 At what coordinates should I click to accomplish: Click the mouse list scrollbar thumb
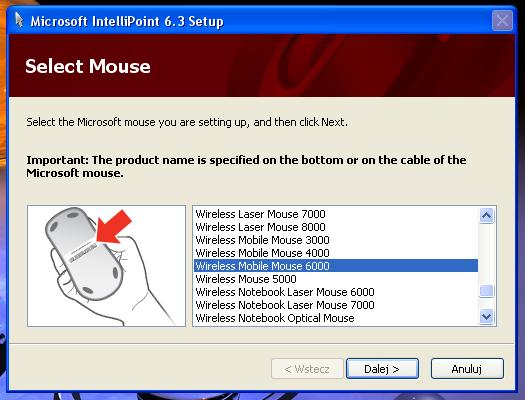pyautogui.click(x=486, y=291)
